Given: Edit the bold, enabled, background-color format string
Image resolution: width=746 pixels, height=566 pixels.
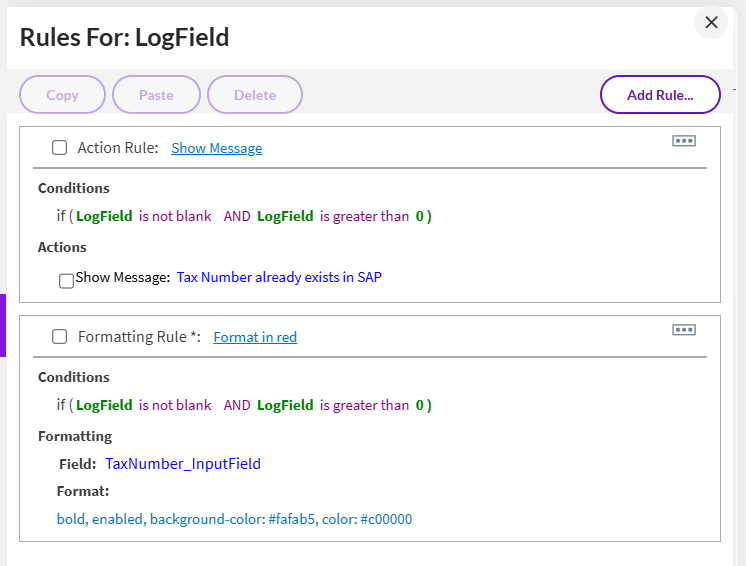Looking at the screenshot, I should (234, 519).
